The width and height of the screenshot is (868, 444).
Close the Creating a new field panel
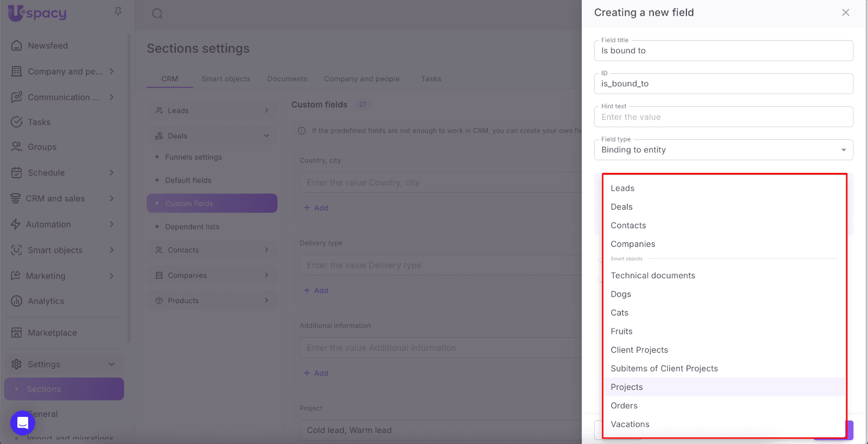[x=845, y=12]
